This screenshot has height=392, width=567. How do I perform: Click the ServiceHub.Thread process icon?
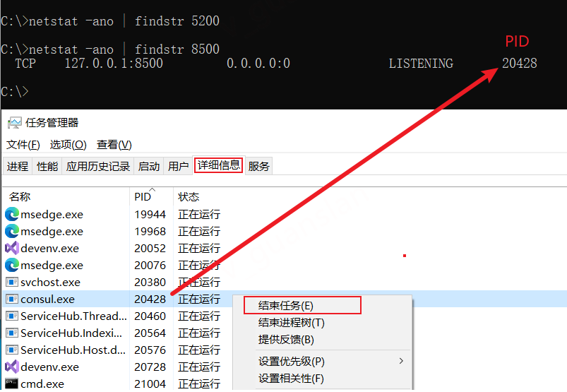click(x=11, y=316)
